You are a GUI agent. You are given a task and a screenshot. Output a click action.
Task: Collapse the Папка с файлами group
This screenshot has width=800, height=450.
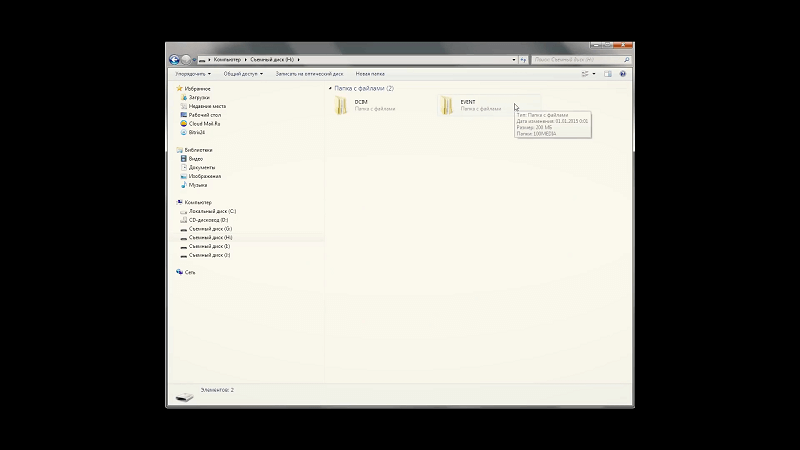[x=330, y=89]
